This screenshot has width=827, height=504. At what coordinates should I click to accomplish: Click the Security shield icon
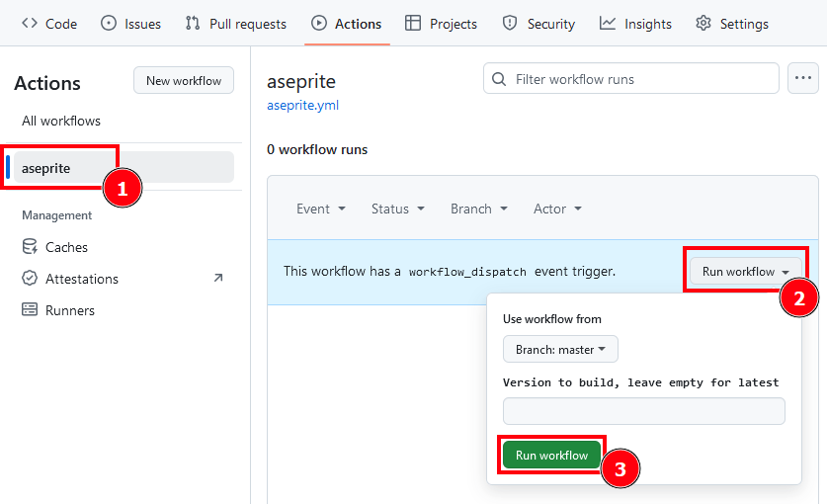[x=510, y=23]
